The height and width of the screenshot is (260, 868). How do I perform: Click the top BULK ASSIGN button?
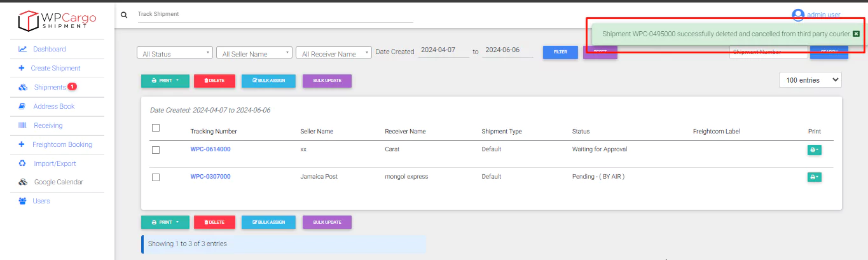click(268, 81)
